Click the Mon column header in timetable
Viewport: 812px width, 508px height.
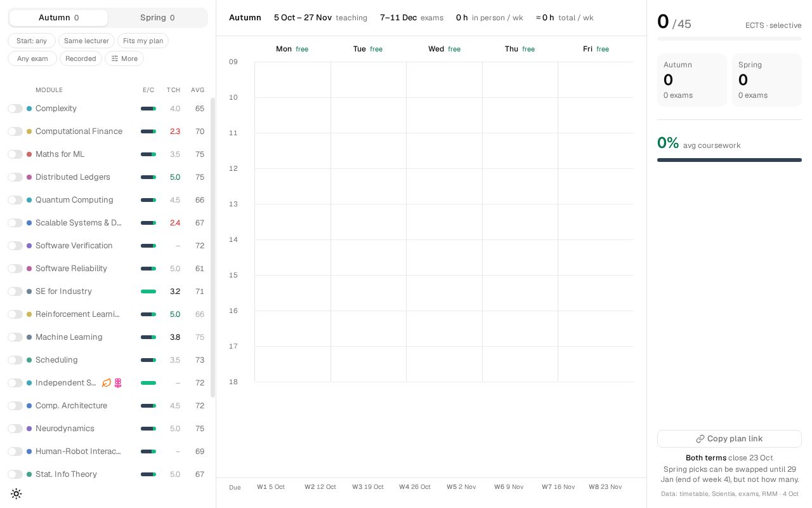(292, 49)
